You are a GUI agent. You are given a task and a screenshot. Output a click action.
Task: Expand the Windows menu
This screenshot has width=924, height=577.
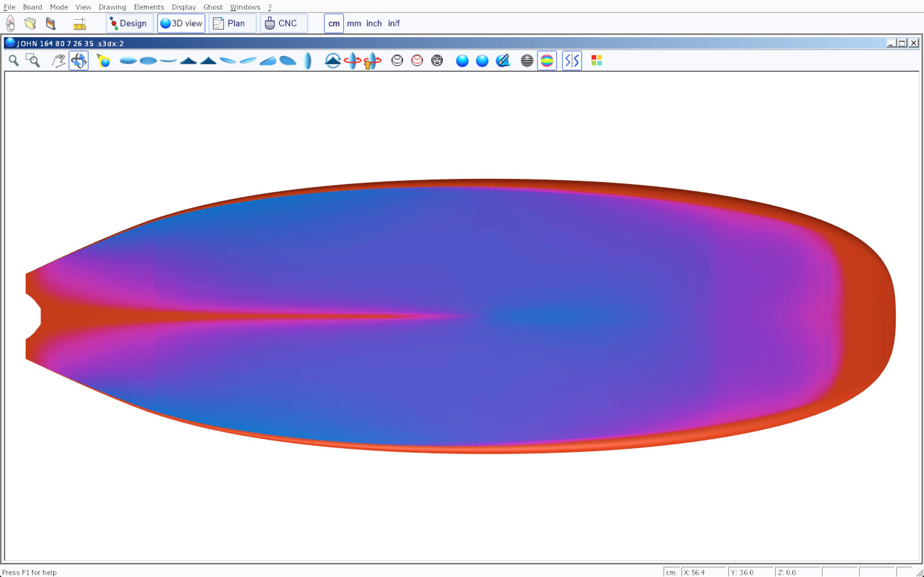pyautogui.click(x=245, y=7)
